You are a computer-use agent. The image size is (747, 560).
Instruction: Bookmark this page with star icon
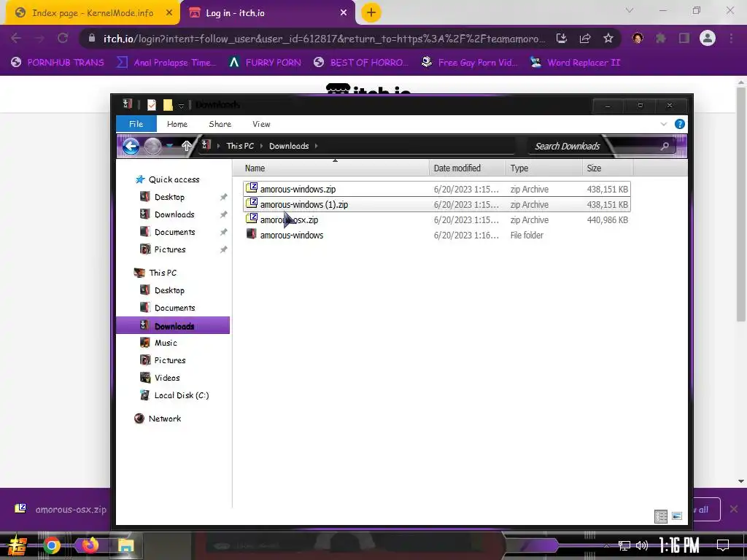(608, 39)
